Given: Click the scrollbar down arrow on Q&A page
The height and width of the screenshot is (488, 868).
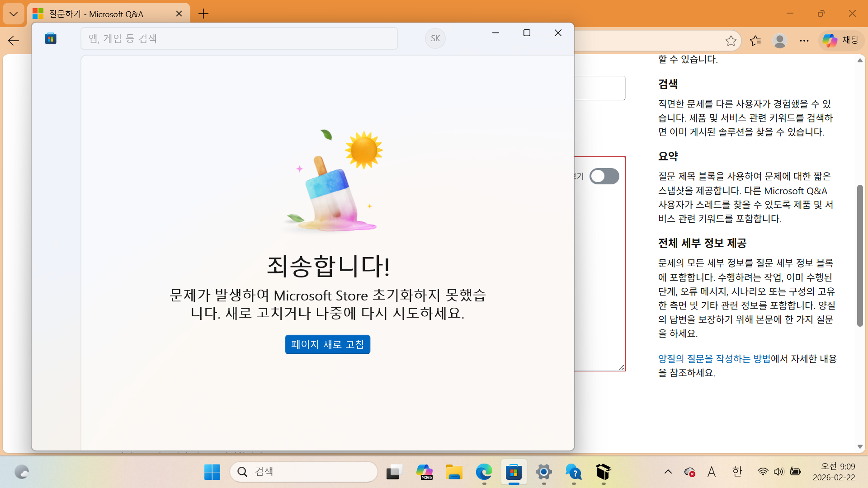Looking at the screenshot, I should point(860,446).
